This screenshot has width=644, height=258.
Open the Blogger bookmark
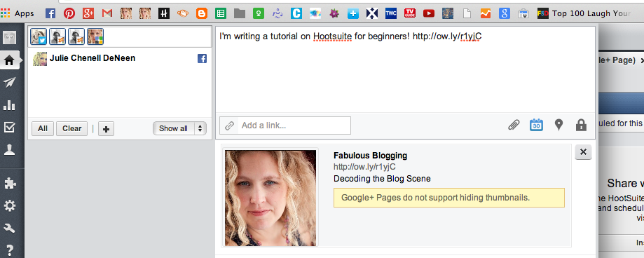tap(202, 13)
